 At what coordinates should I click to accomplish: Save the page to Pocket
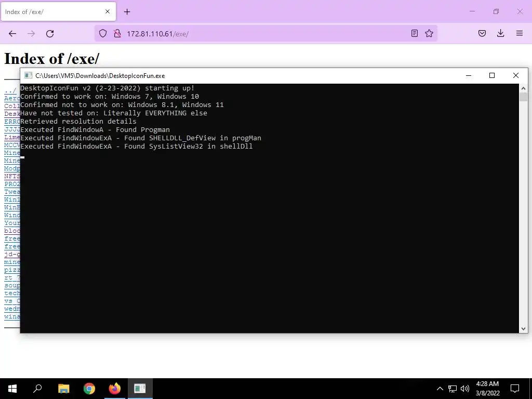click(482, 33)
